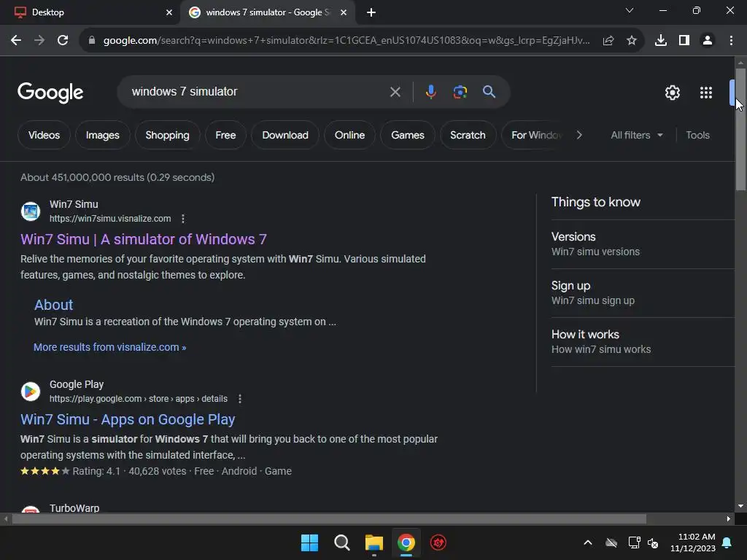Open the Google apps grid
This screenshot has height=560, width=747.
tap(706, 93)
